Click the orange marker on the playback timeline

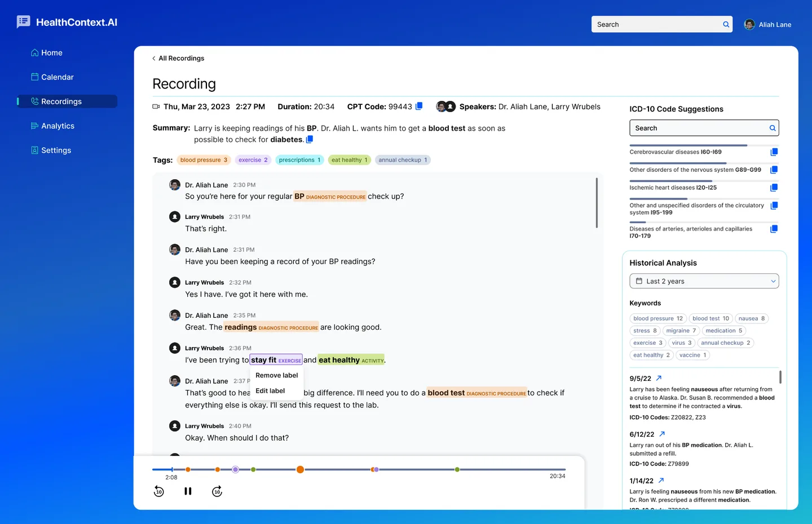click(x=300, y=469)
